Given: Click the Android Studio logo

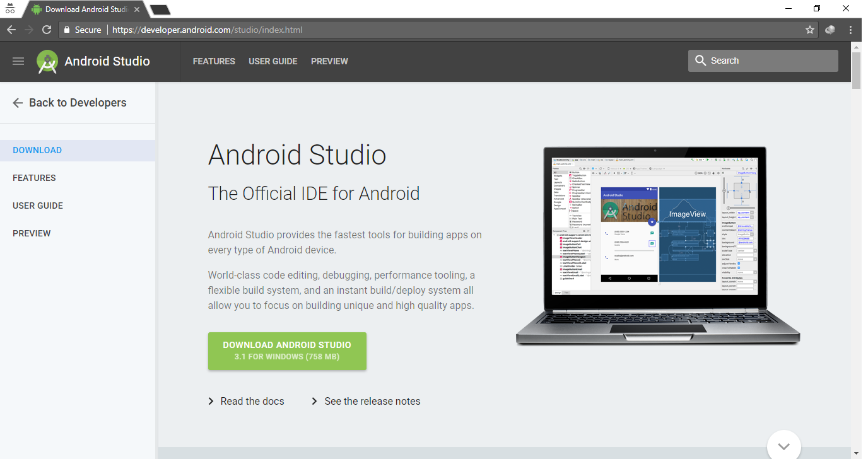Looking at the screenshot, I should [x=47, y=61].
